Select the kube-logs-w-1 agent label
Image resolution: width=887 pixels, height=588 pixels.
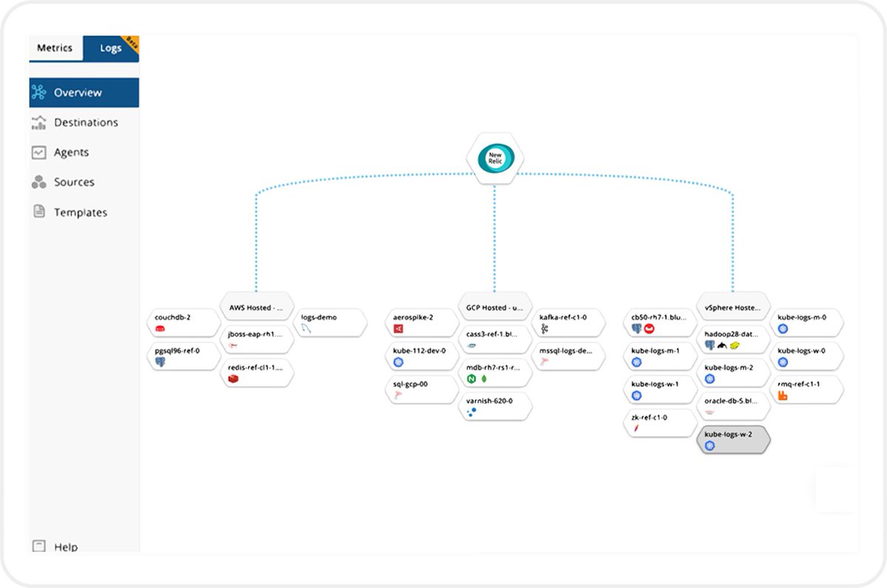click(655, 384)
